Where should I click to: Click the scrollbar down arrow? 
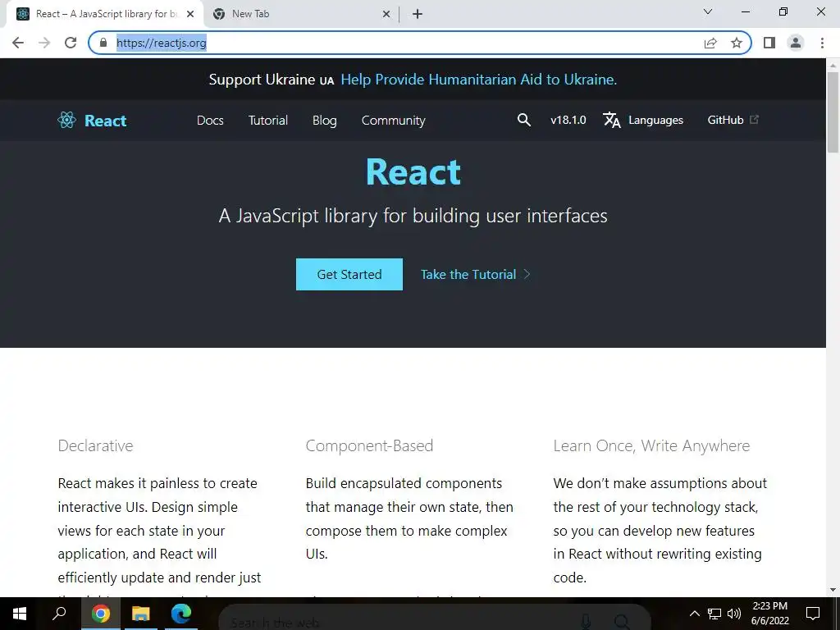tap(833, 591)
